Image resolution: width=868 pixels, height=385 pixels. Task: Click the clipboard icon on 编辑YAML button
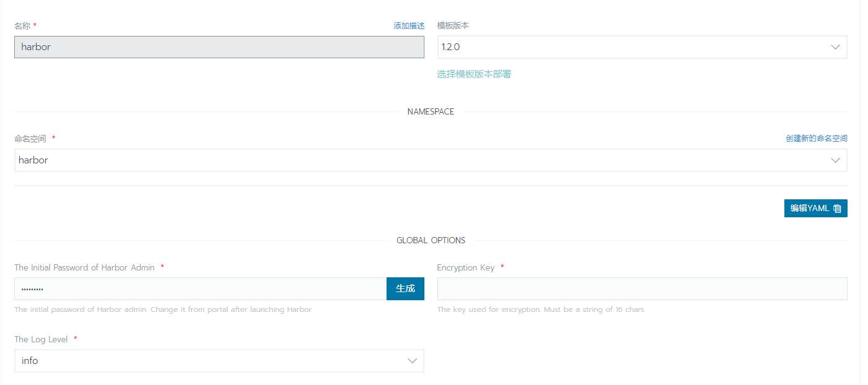(837, 209)
